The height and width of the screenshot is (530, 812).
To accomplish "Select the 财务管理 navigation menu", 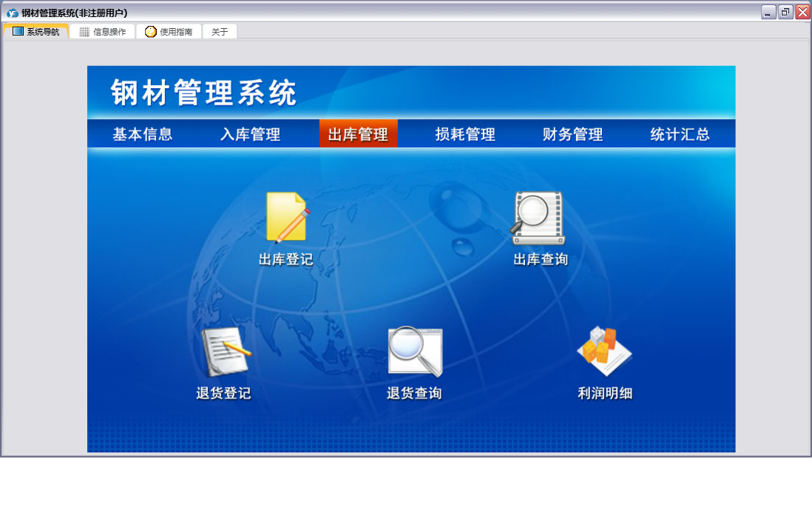I will pos(572,134).
